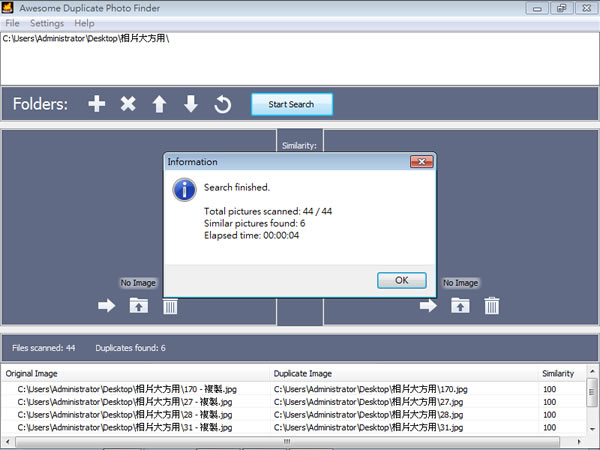Click the left pane open folder icon
The height and width of the screenshot is (450, 600).
139,306
